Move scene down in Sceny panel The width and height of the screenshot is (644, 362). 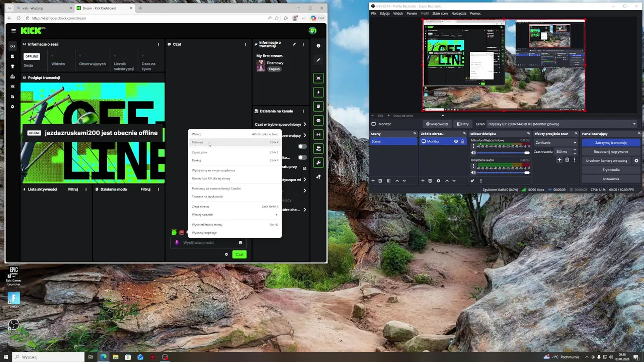click(404, 180)
